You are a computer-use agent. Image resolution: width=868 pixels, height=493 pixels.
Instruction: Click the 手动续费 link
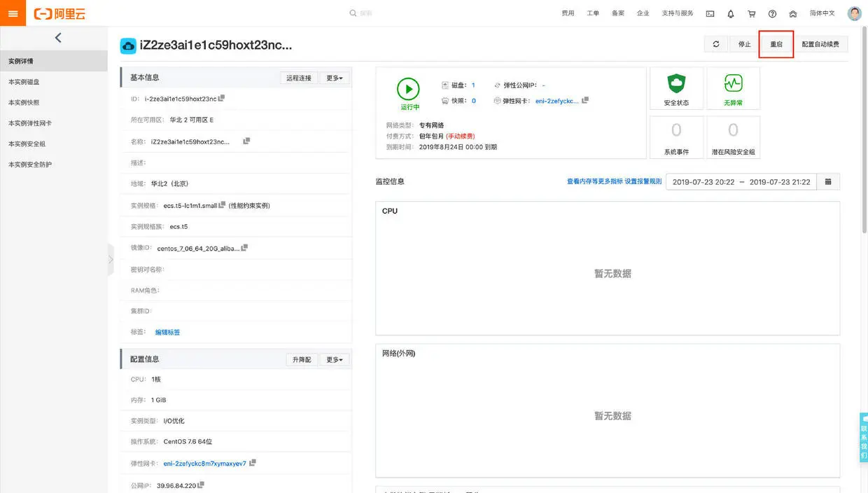[461, 136]
